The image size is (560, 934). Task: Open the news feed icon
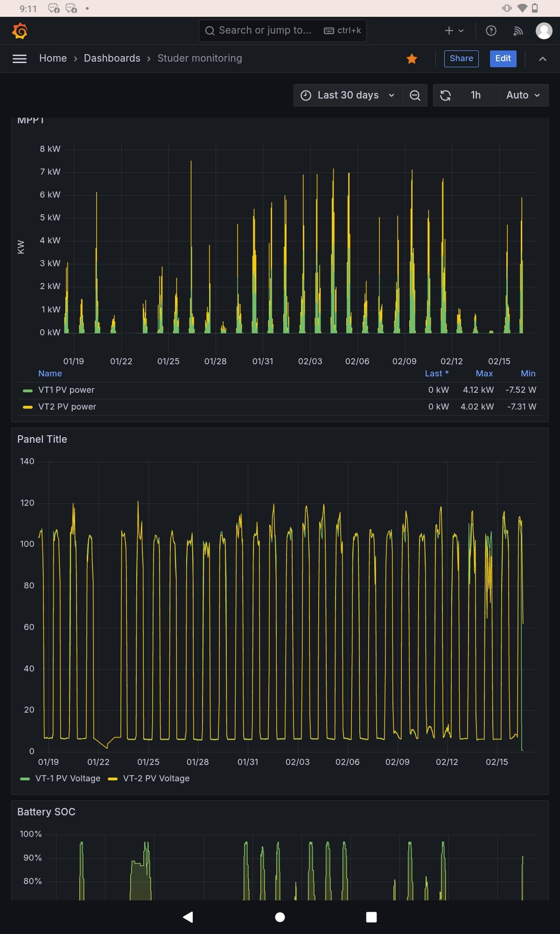(x=518, y=31)
